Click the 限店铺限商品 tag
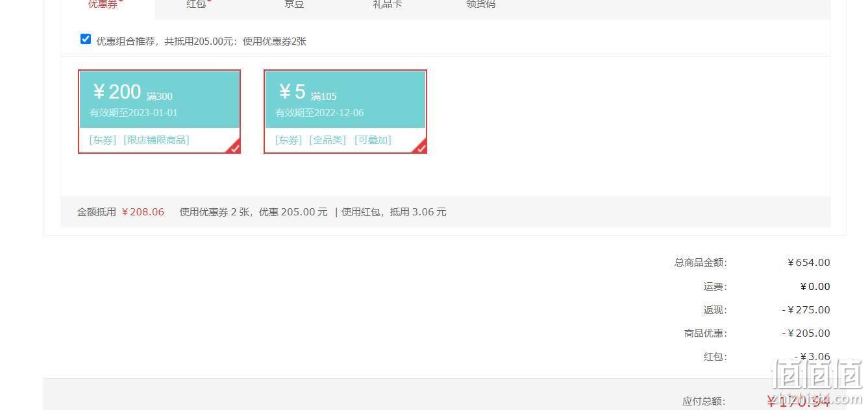The image size is (868, 410). pyautogui.click(x=156, y=140)
